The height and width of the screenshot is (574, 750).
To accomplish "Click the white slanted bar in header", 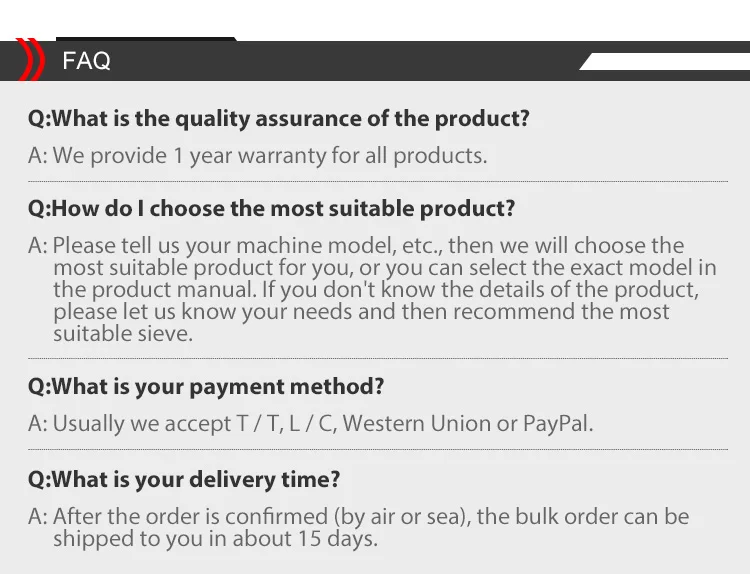I will (x=664, y=62).
